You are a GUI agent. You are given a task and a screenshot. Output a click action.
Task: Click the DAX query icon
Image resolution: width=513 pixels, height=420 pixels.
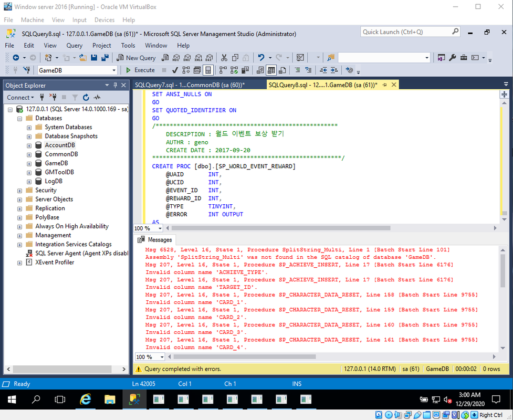coord(209,58)
